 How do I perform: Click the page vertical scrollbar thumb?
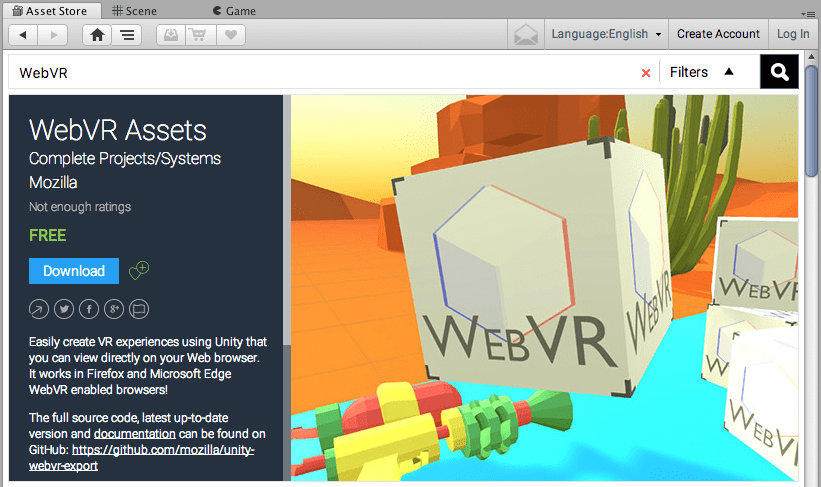(811, 120)
